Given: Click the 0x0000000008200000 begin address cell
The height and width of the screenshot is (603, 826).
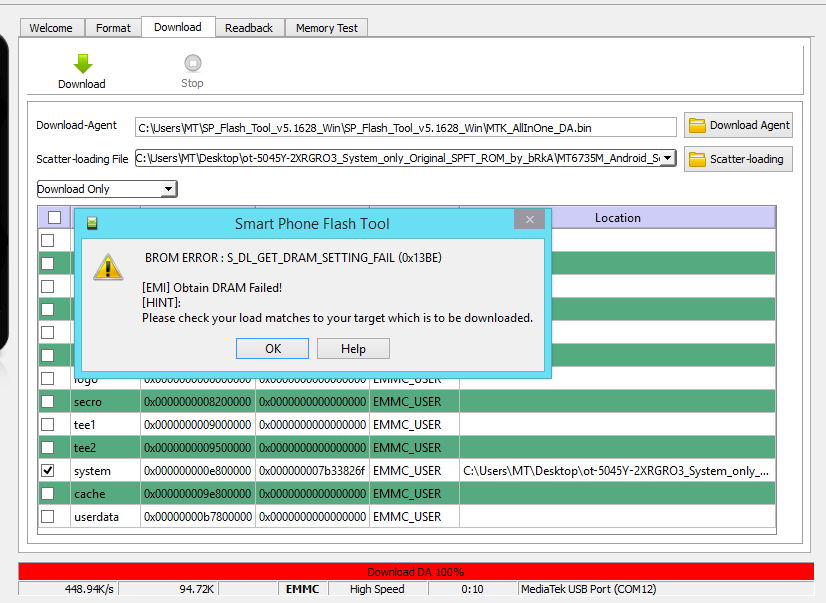Looking at the screenshot, I should point(198,402).
